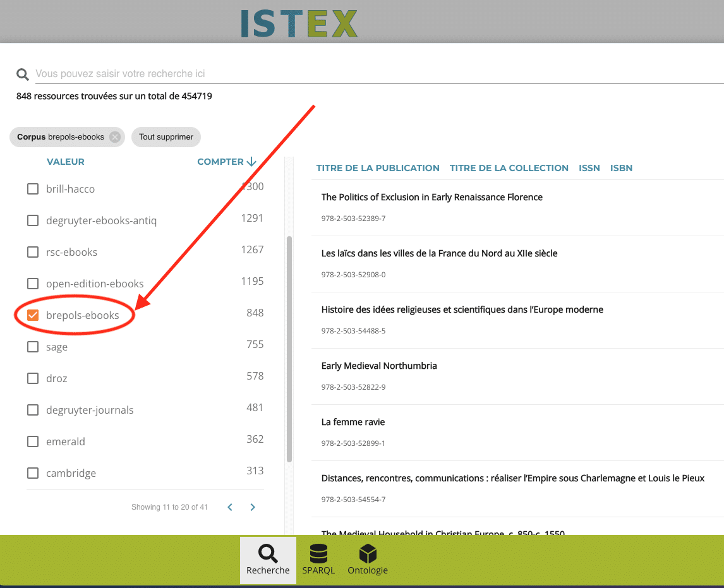
Task: Sort by the COMPTER column arrow
Action: point(251,162)
